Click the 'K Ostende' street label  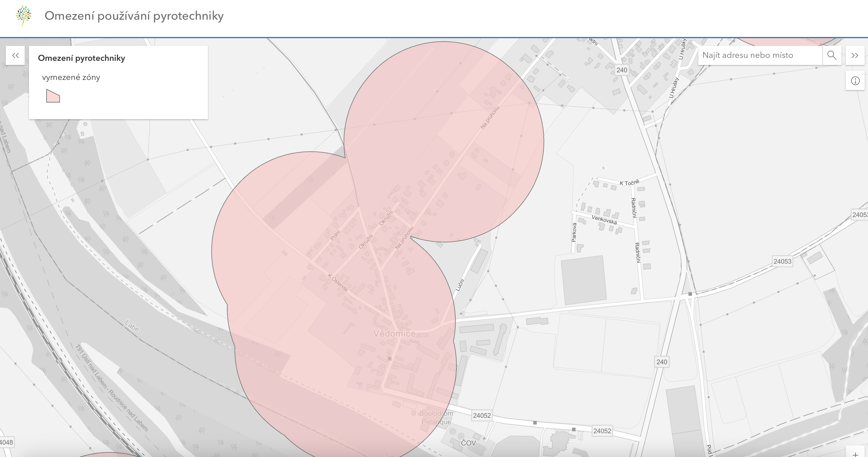[338, 283]
